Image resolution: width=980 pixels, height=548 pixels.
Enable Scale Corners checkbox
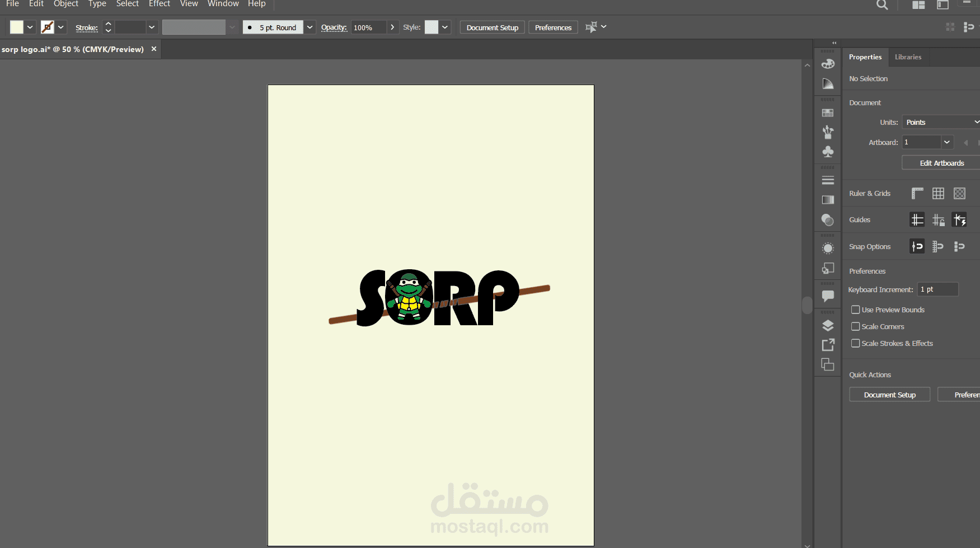[x=855, y=326]
